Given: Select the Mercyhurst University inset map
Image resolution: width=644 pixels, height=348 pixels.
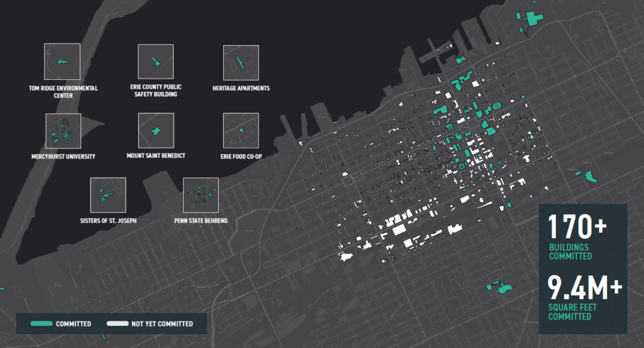Looking at the screenshot, I should pos(64,131).
